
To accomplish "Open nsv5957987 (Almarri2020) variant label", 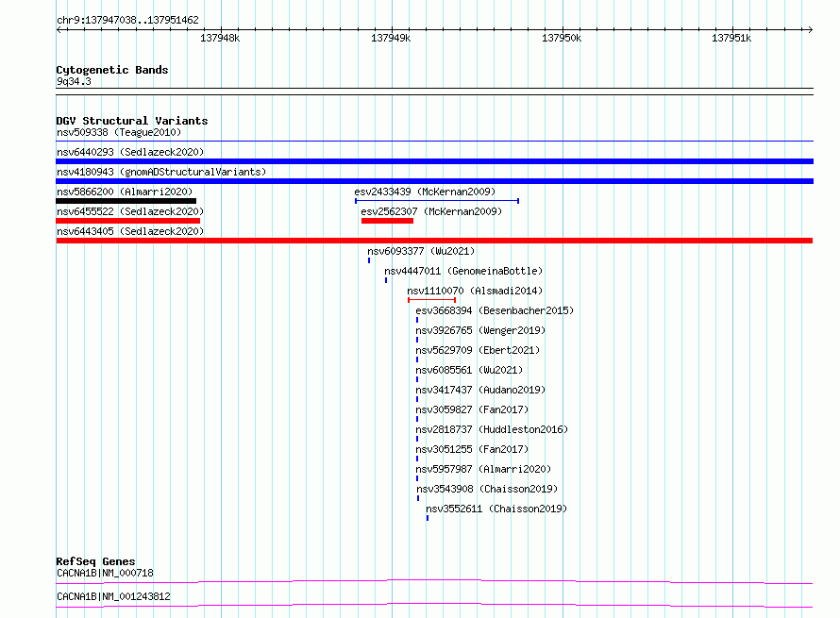I will 483,469.
